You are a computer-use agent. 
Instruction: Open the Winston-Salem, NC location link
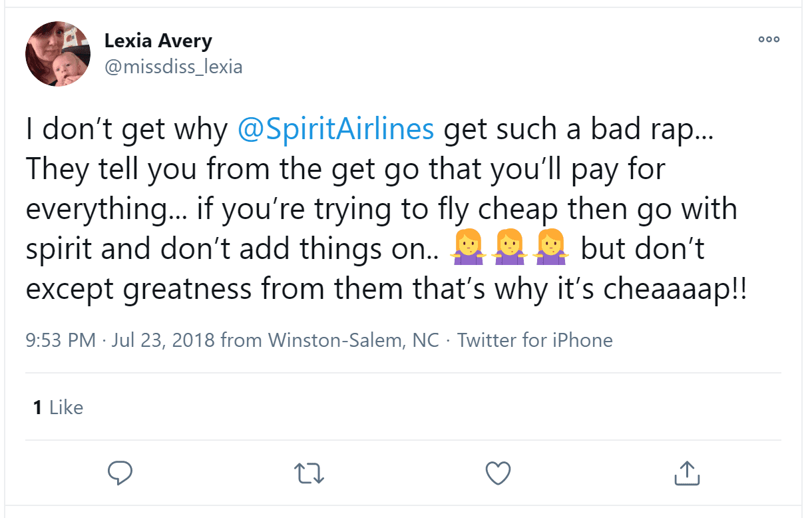point(353,340)
